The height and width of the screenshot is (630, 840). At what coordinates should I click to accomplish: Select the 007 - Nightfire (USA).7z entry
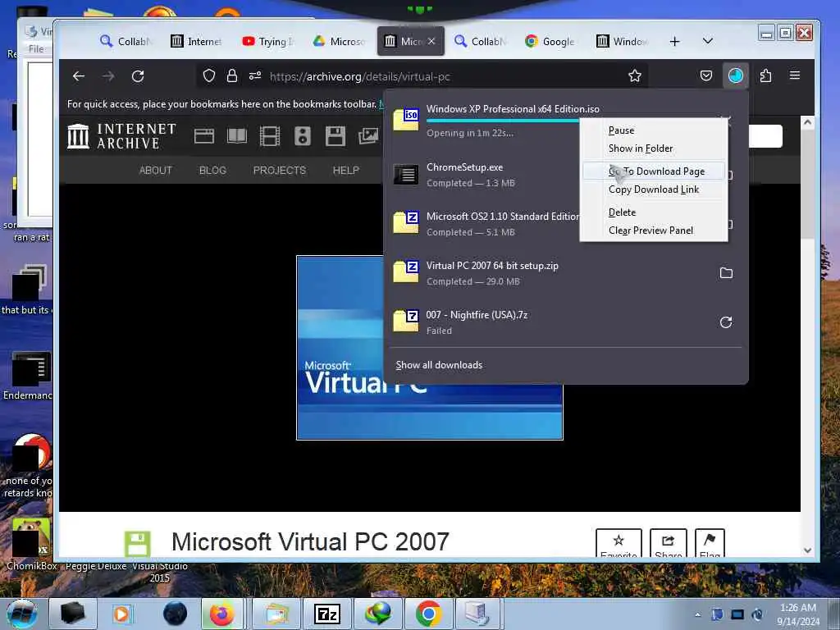550,322
